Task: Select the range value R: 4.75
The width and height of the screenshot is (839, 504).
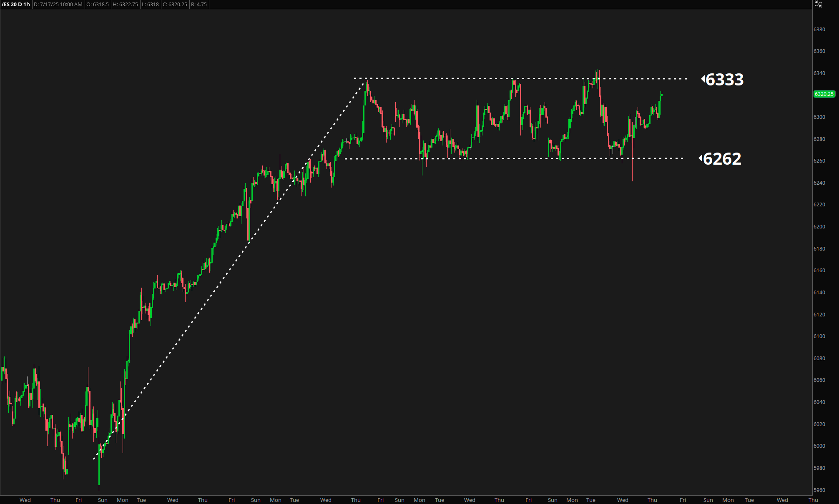Action: click(199, 5)
